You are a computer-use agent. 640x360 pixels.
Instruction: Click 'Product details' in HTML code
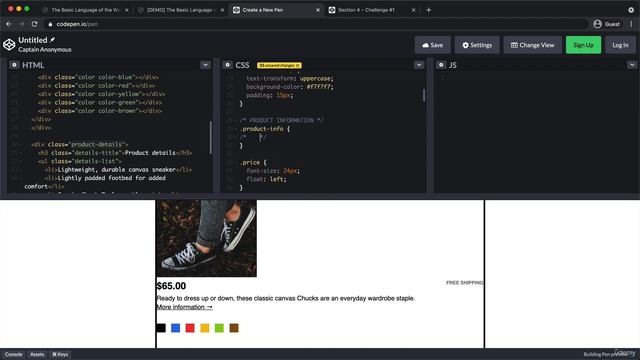[x=150, y=153]
